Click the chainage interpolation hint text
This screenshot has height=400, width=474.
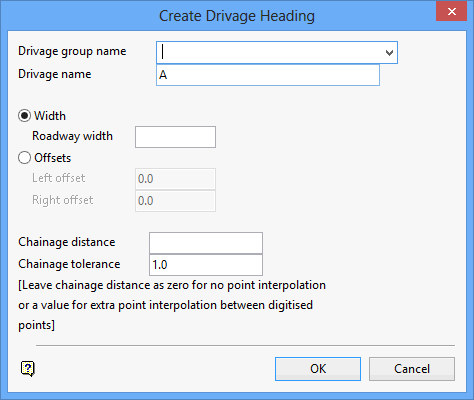point(172,305)
